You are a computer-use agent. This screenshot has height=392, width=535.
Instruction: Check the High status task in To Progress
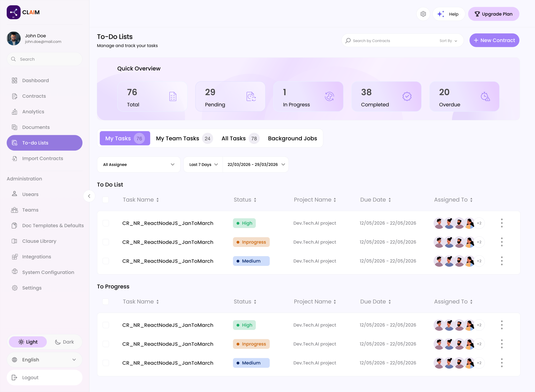coord(106,325)
